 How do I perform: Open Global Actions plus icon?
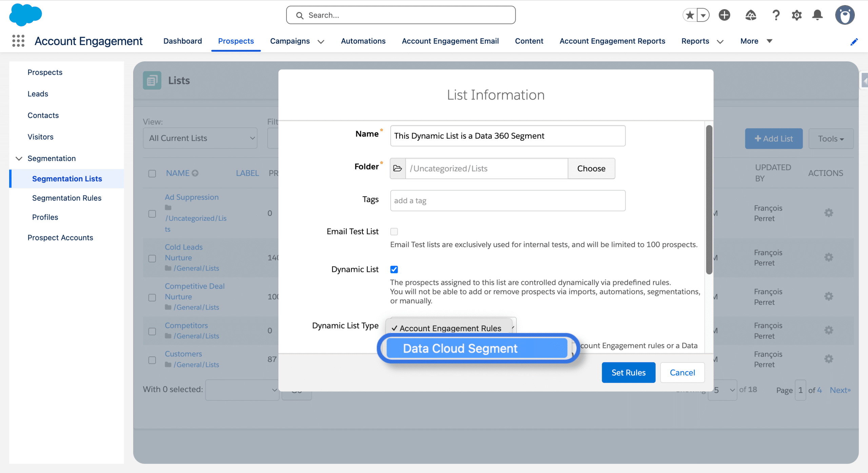point(724,15)
